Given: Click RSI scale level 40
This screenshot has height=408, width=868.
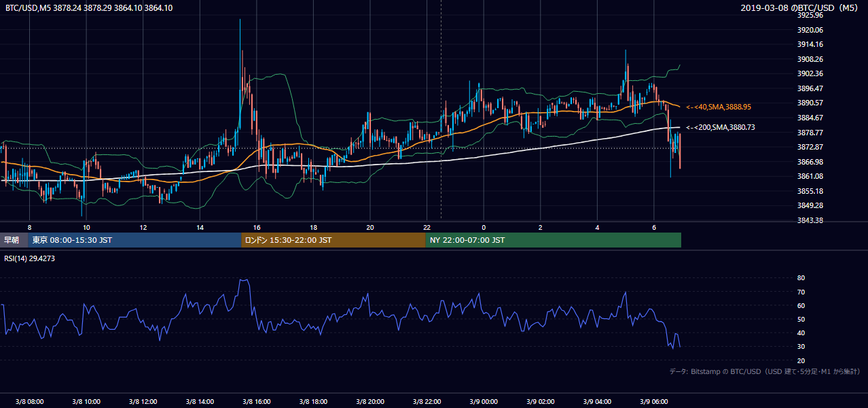Looking at the screenshot, I should (x=801, y=333).
